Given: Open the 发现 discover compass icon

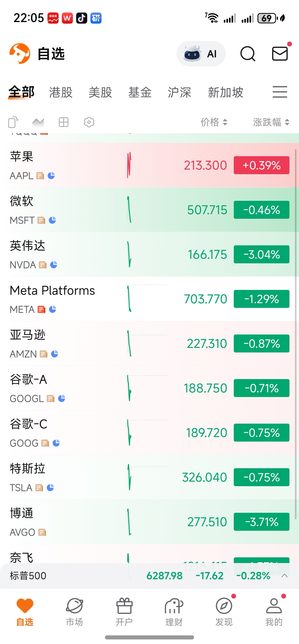Looking at the screenshot, I should tap(224, 611).
